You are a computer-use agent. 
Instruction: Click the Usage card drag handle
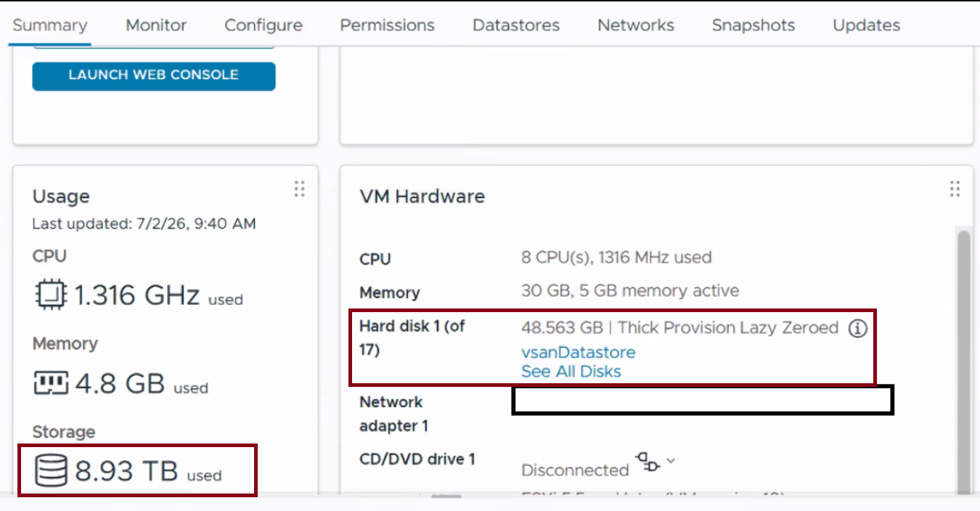(x=299, y=189)
